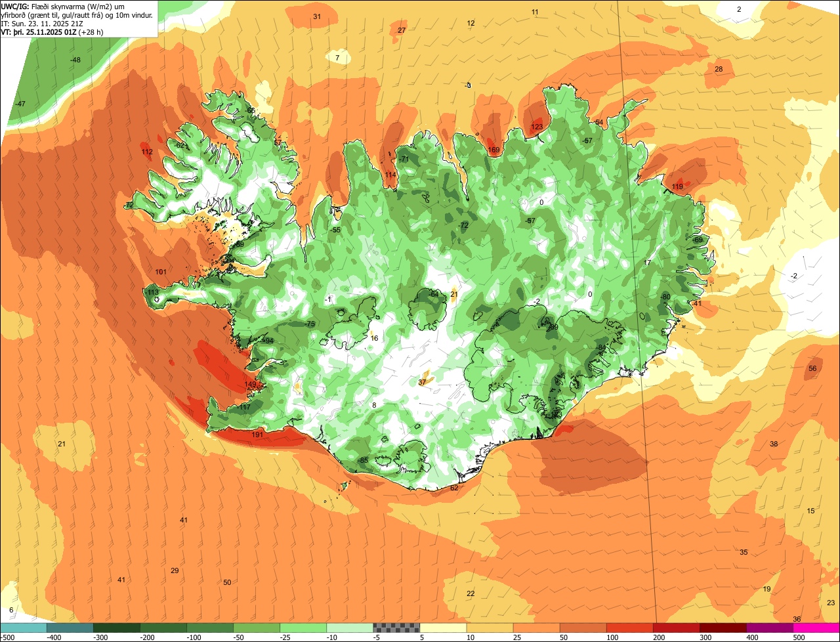Click the map value 169 on north coast
The height and width of the screenshot is (642, 840).
click(x=493, y=150)
